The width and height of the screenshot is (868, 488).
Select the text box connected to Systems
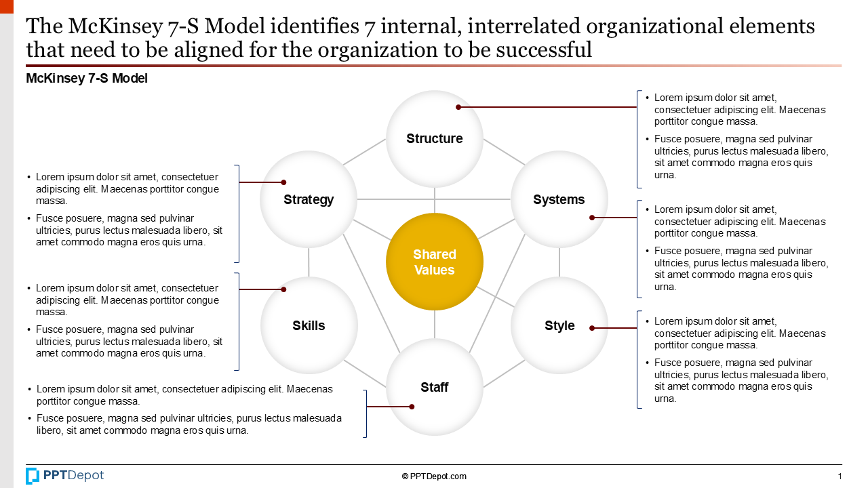738,248
